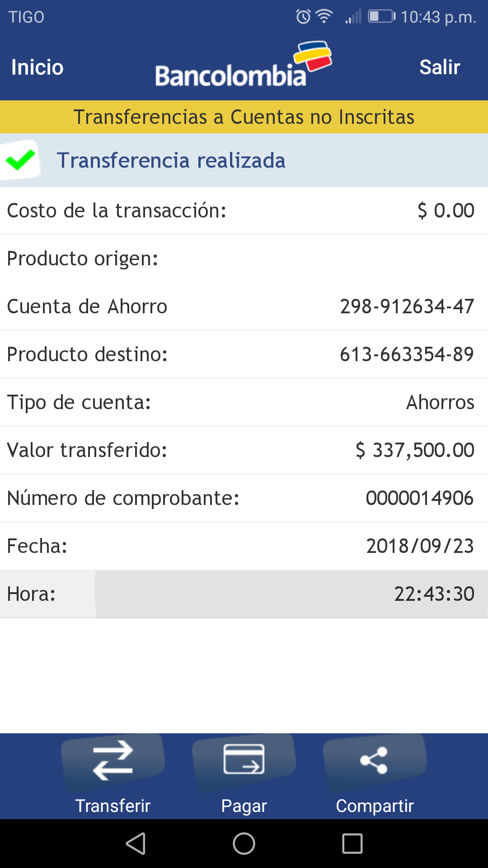Tap the Transferir arrows icon
The height and width of the screenshot is (868, 488).
[113, 761]
